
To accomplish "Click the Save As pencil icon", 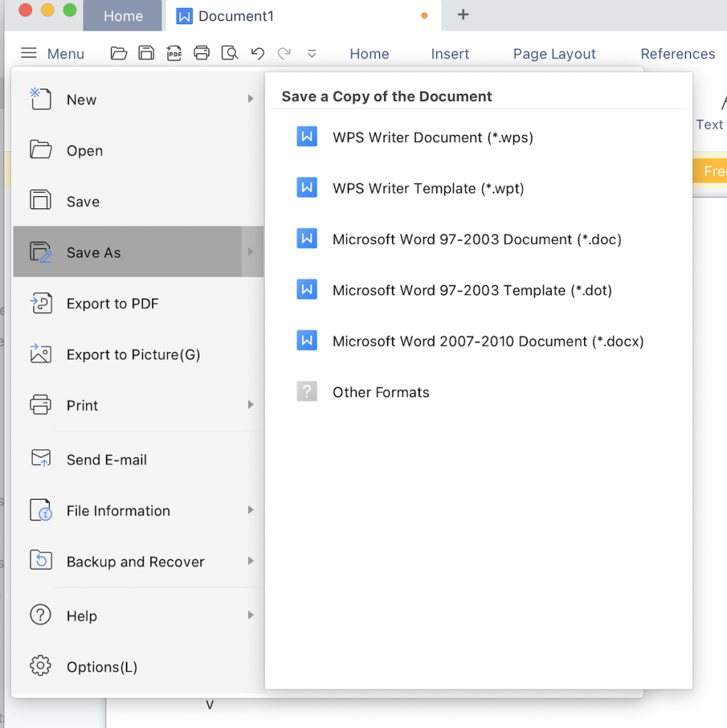I will coord(41,252).
